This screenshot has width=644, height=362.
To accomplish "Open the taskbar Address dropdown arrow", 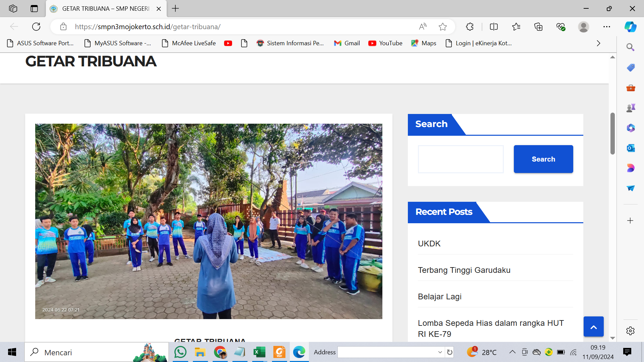I will 440,352.
